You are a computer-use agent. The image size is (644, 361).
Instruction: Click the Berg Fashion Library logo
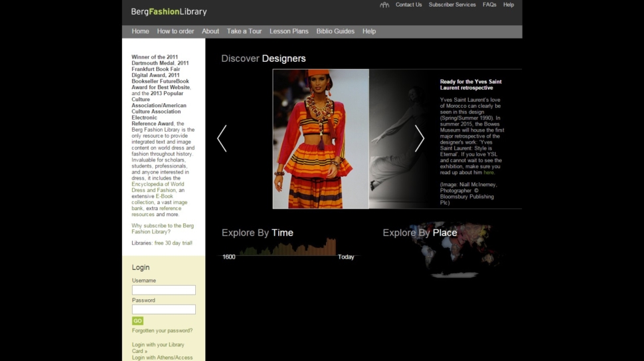click(169, 11)
